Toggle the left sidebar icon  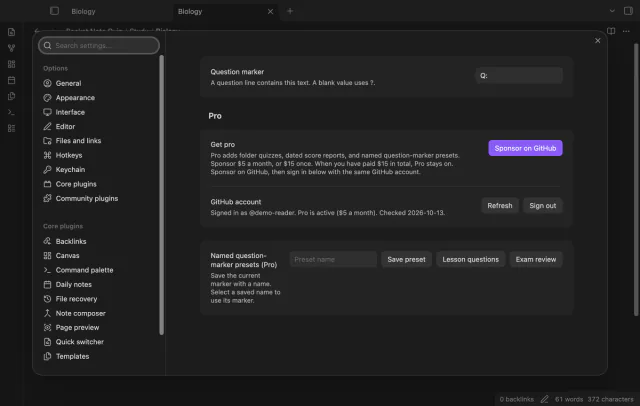[54, 11]
